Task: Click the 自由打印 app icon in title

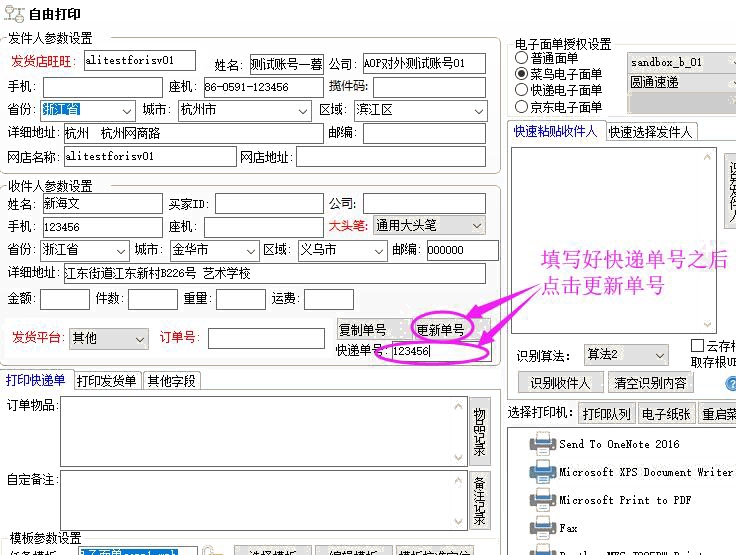Action: pos(14,13)
